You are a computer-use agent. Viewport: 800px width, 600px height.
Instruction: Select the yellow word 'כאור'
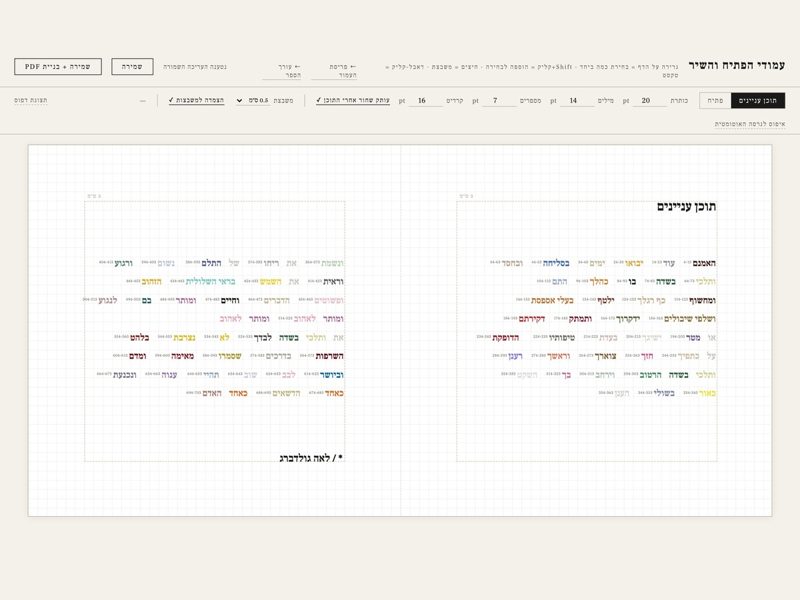(708, 393)
